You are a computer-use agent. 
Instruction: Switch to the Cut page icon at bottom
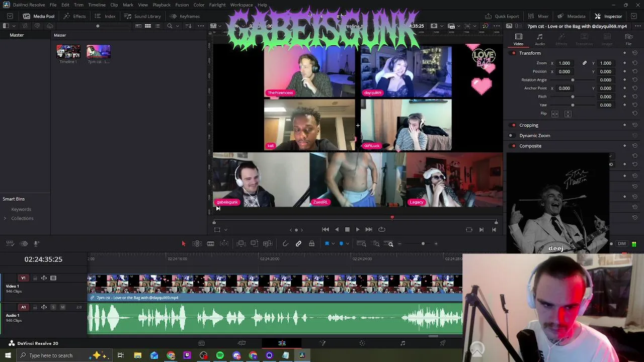pos(242,343)
